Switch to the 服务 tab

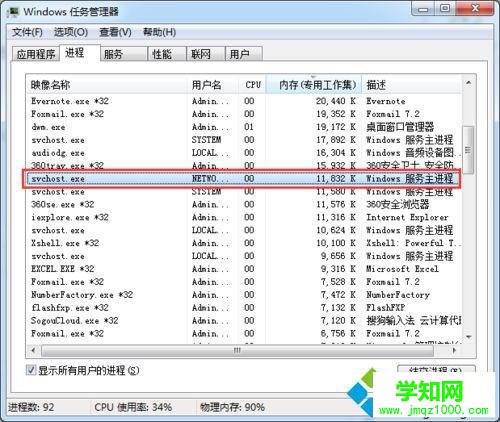124,54
